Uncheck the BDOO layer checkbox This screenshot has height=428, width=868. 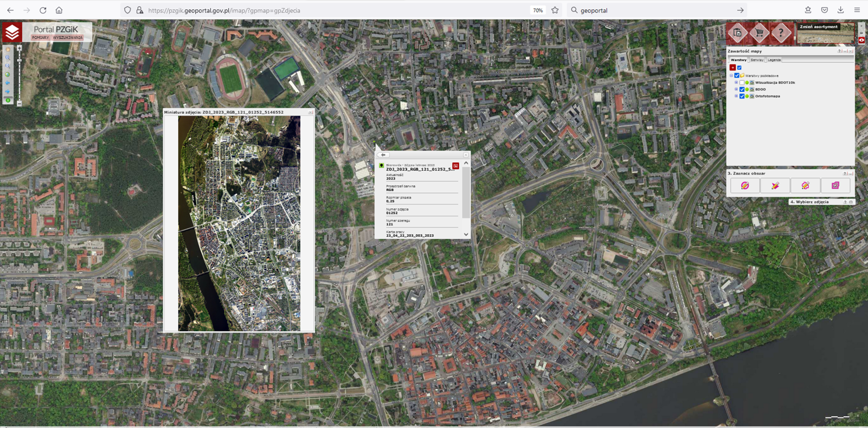742,89
